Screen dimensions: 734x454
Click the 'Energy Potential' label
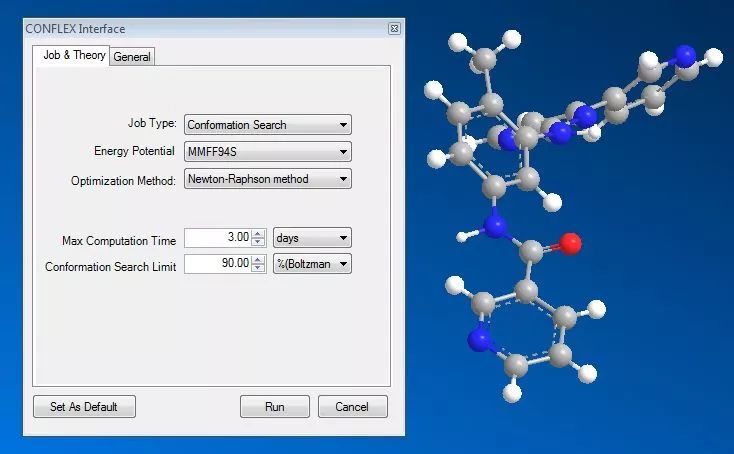tap(134, 151)
